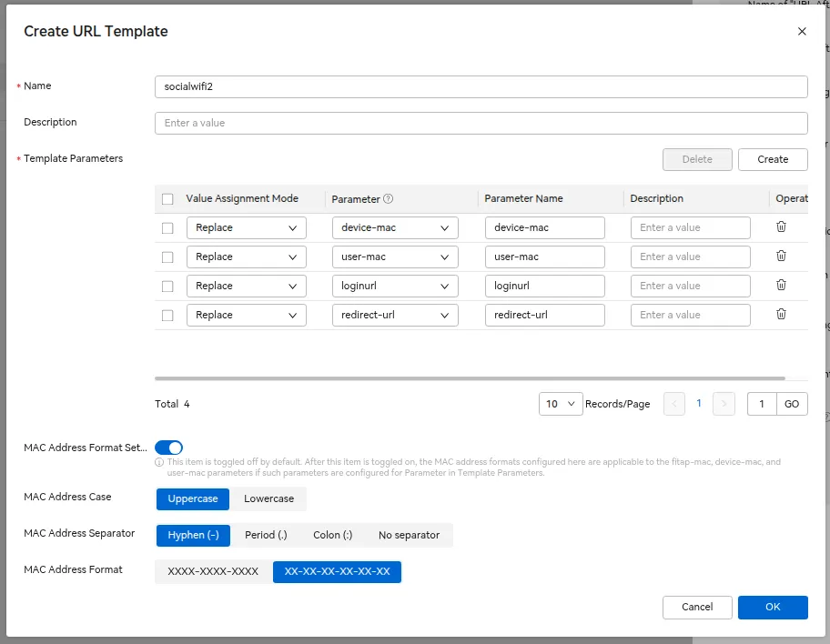The image size is (830, 644).
Task: Click the Create button for template parameters
Action: click(773, 159)
